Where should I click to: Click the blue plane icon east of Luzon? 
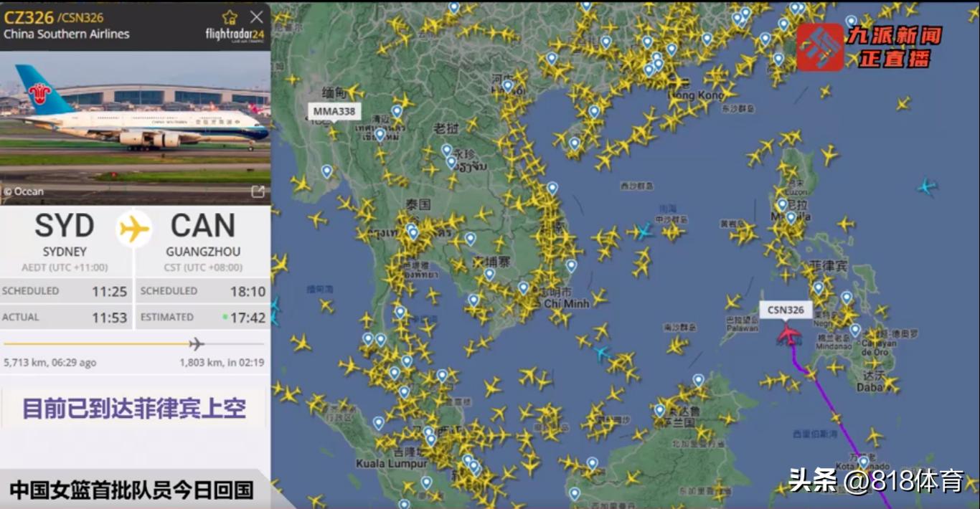tap(927, 186)
